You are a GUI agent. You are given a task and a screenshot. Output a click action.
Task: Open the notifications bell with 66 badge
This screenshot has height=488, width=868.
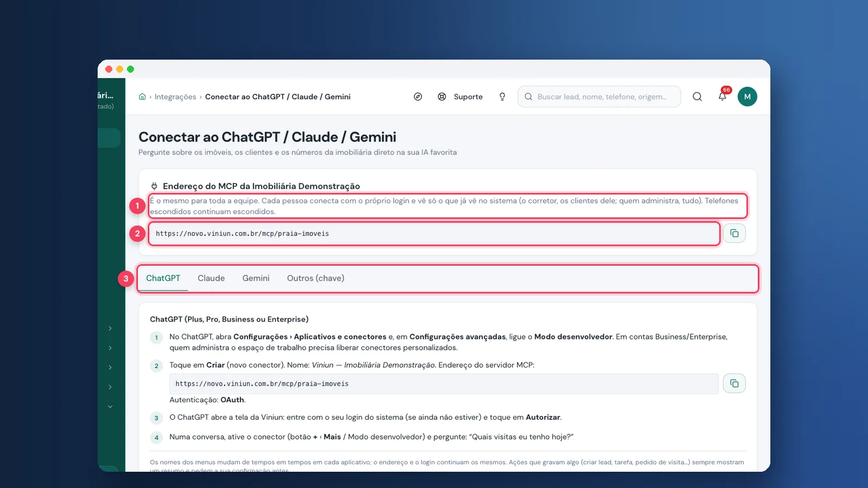[x=722, y=97]
